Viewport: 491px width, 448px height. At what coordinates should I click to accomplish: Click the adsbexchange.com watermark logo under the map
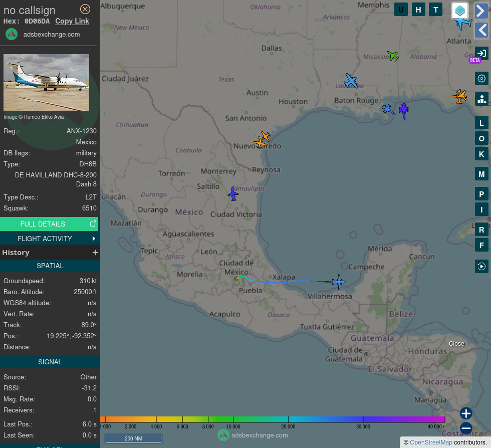tap(223, 435)
